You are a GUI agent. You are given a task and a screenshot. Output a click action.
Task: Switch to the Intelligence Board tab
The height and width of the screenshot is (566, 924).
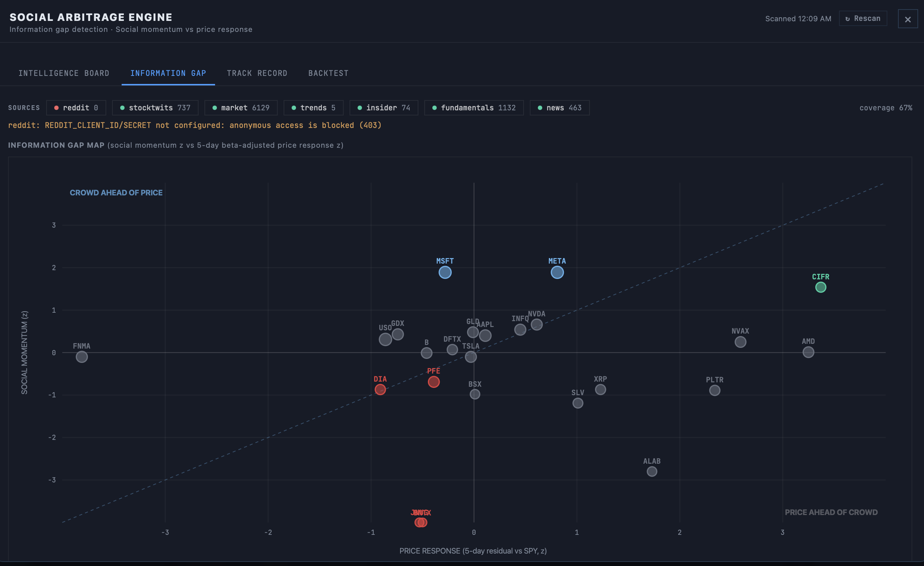tap(64, 73)
